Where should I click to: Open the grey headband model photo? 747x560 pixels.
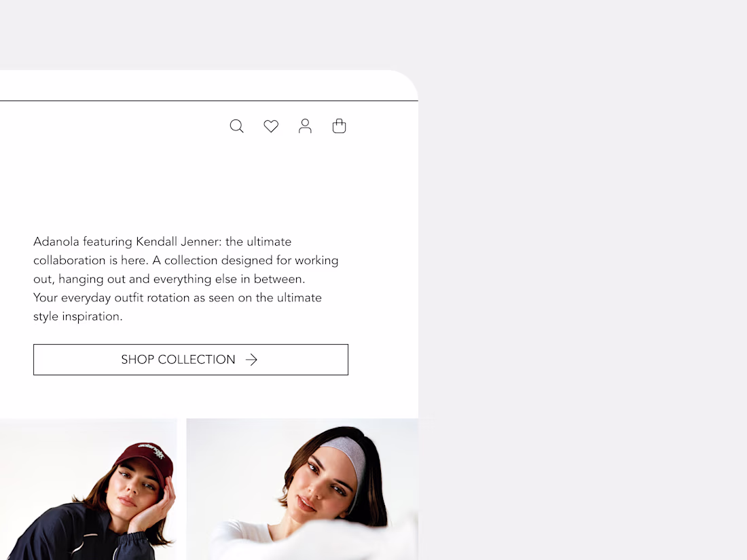point(302,489)
